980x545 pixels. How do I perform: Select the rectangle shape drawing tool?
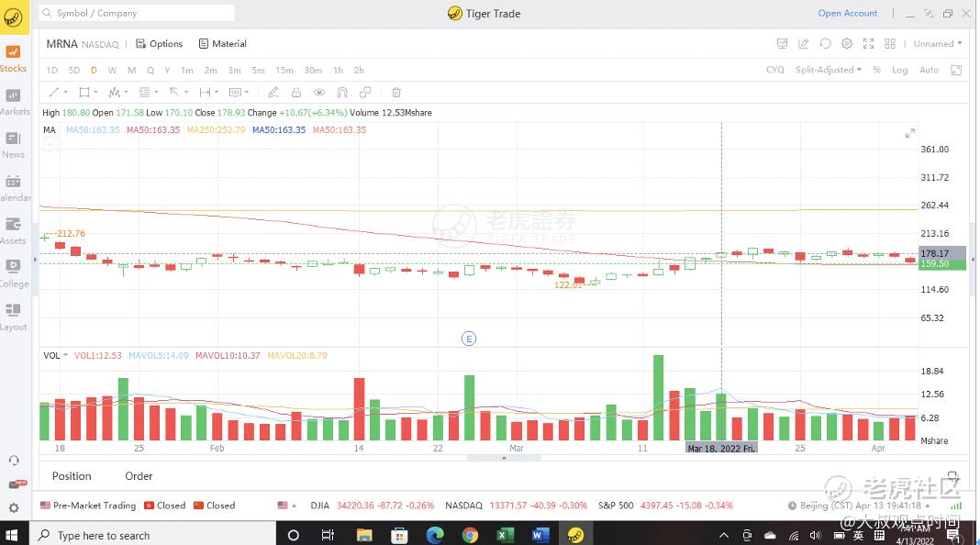84,93
